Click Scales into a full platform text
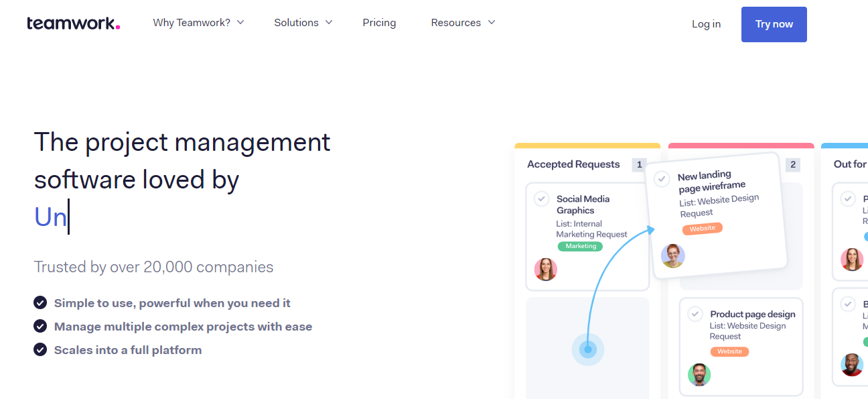868x399 pixels. [128, 350]
